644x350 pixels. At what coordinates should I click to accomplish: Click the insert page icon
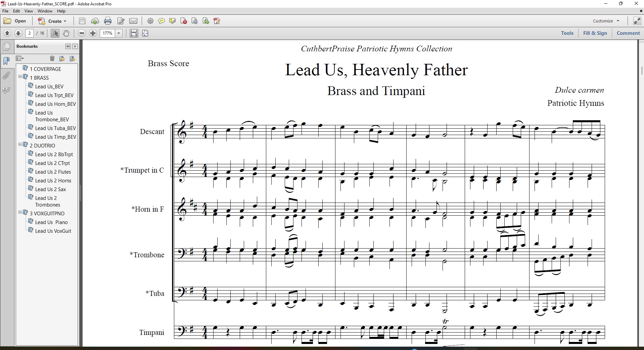pyautogui.click(x=206, y=21)
